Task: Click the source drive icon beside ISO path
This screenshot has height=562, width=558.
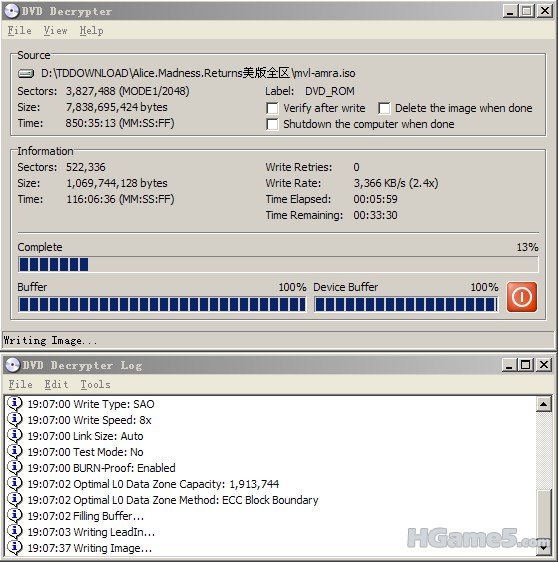Action: [26, 73]
